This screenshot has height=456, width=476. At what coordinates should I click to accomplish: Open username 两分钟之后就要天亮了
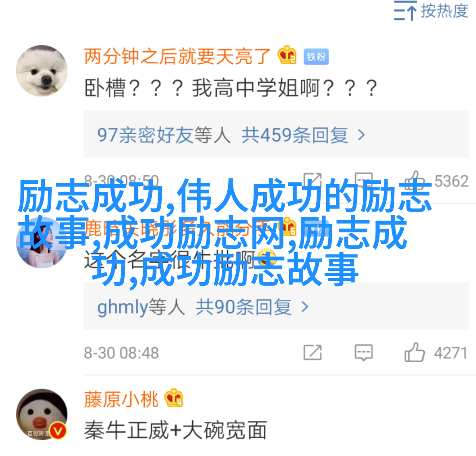177,57
